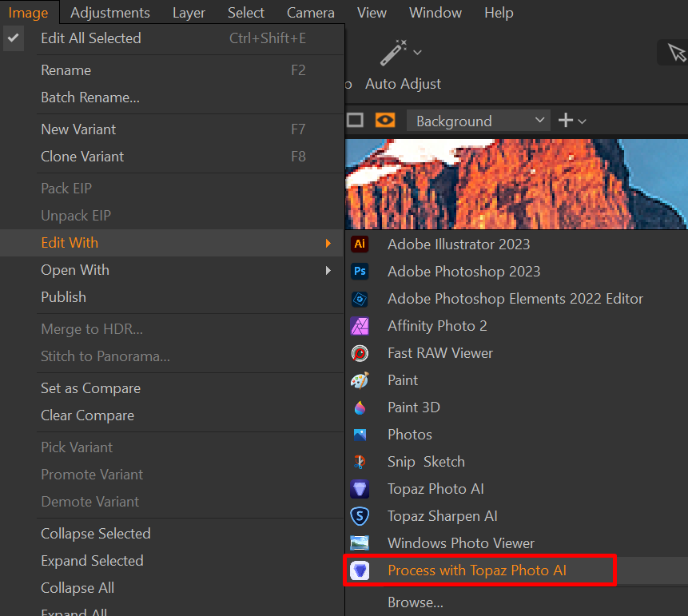Open the Background layer dropdown
Screen dimensions: 688x616
click(479, 121)
